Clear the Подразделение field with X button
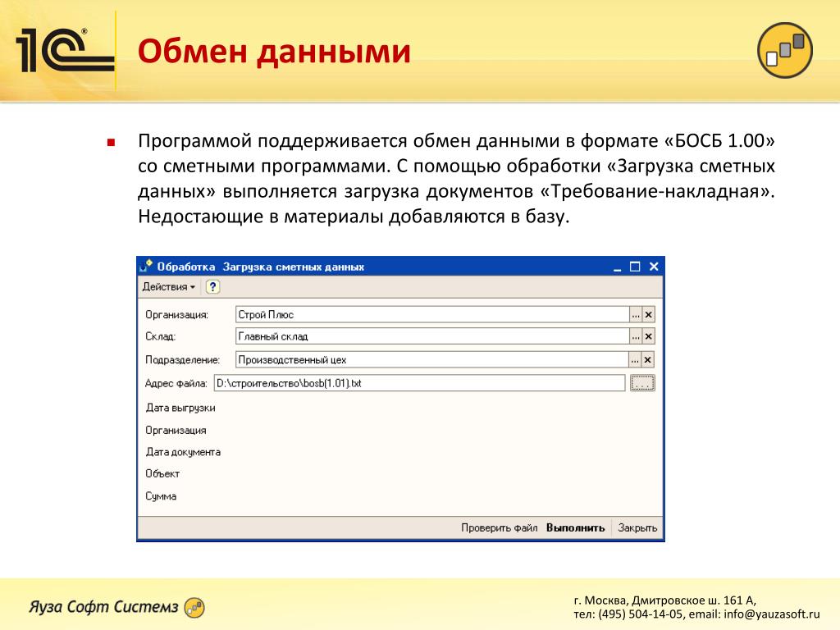The height and width of the screenshot is (630, 840). click(x=647, y=360)
